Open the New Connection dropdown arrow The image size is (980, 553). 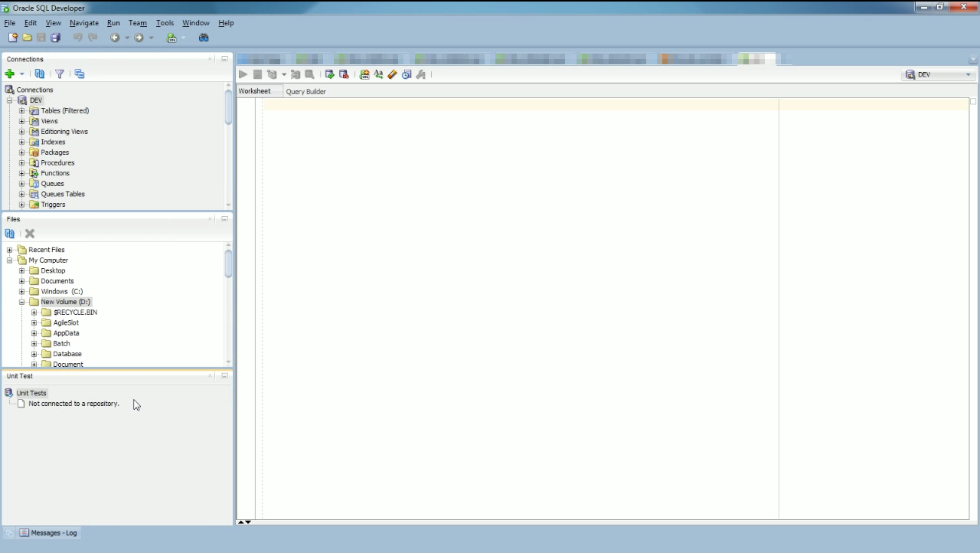coord(21,74)
